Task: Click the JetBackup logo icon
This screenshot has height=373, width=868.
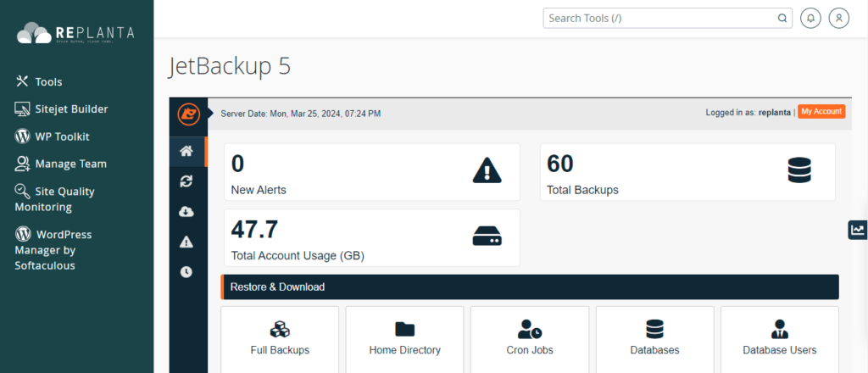Action: pyautogui.click(x=188, y=114)
